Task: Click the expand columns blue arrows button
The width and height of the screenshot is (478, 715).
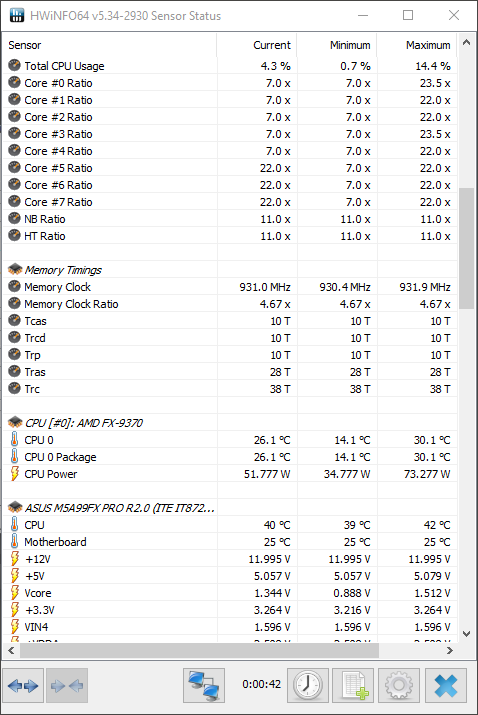Action: coord(23,685)
